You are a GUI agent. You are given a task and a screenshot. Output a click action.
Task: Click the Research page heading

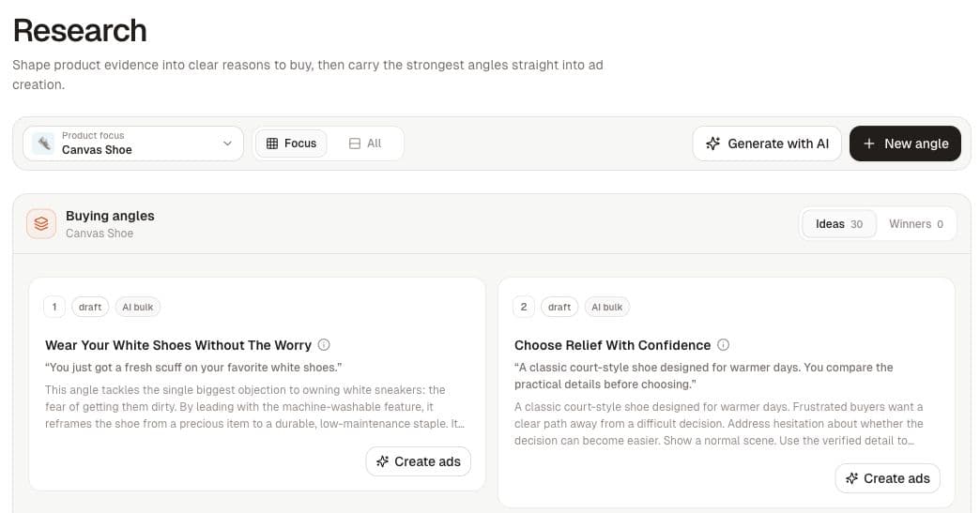80,31
